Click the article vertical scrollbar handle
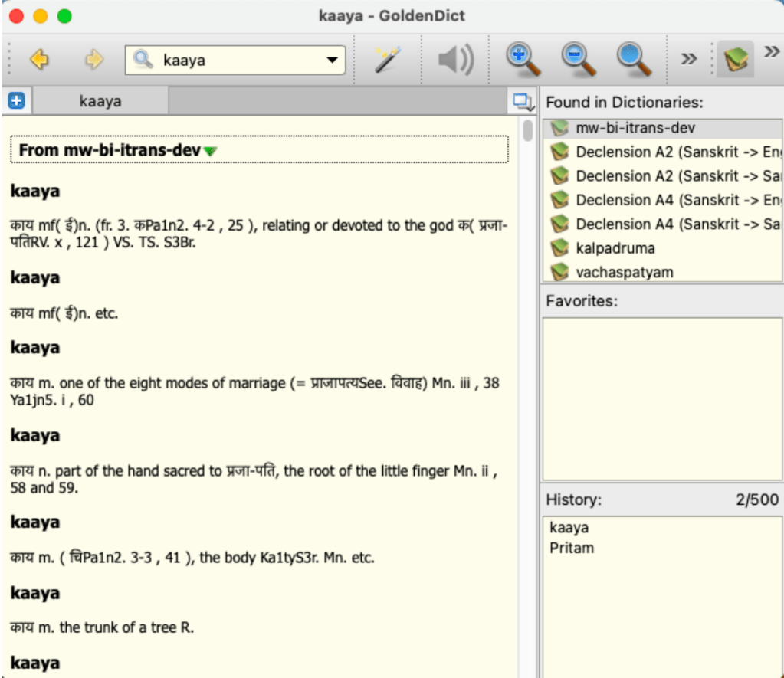The height and width of the screenshot is (678, 784). click(527, 130)
